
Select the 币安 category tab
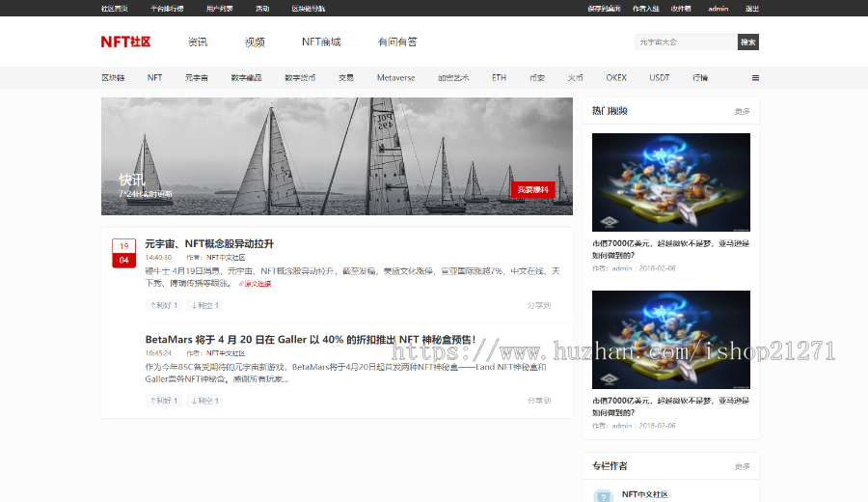pyautogui.click(x=537, y=77)
